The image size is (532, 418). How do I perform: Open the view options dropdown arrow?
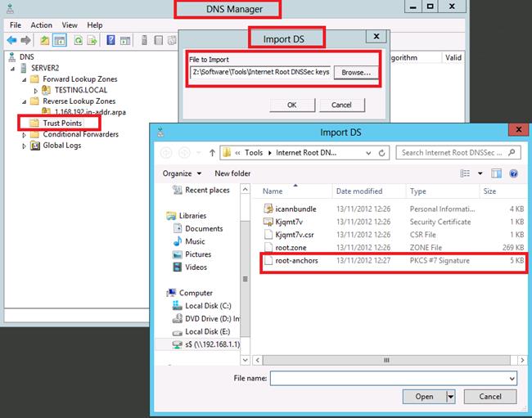[x=480, y=173]
